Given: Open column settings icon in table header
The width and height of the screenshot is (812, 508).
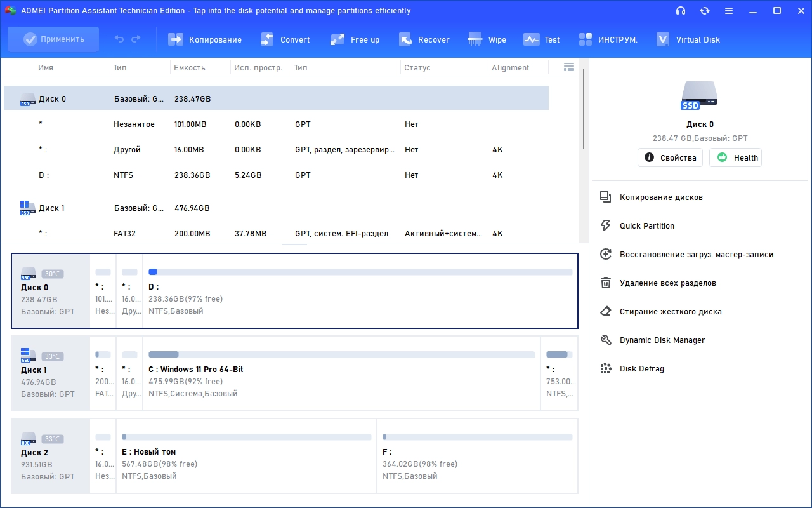Looking at the screenshot, I should 568,67.
